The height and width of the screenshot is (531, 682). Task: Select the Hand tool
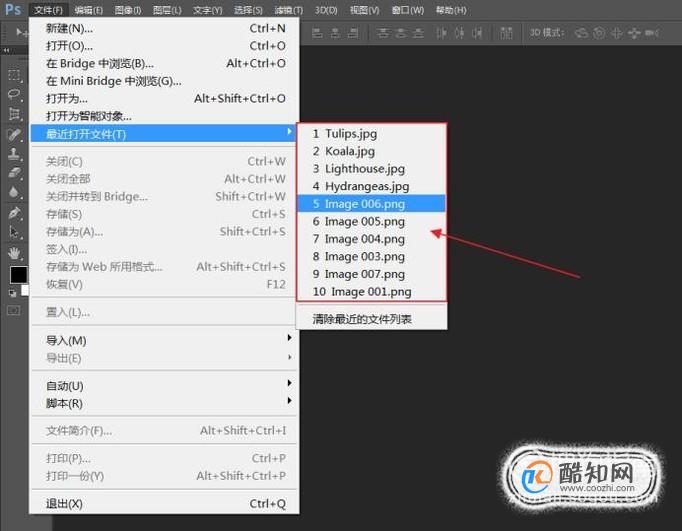[14, 253]
